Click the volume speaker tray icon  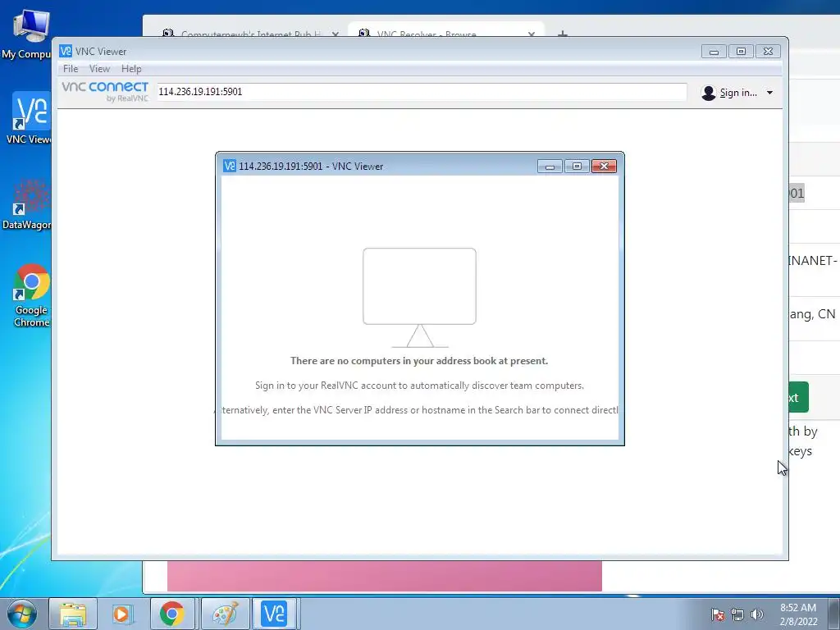756,614
